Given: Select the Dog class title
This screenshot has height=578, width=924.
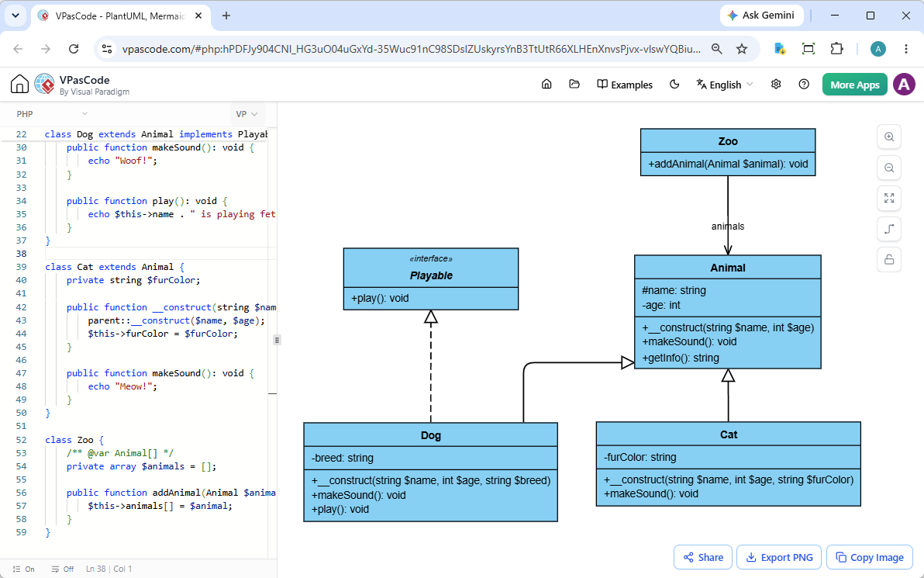Looking at the screenshot, I should point(431,435).
